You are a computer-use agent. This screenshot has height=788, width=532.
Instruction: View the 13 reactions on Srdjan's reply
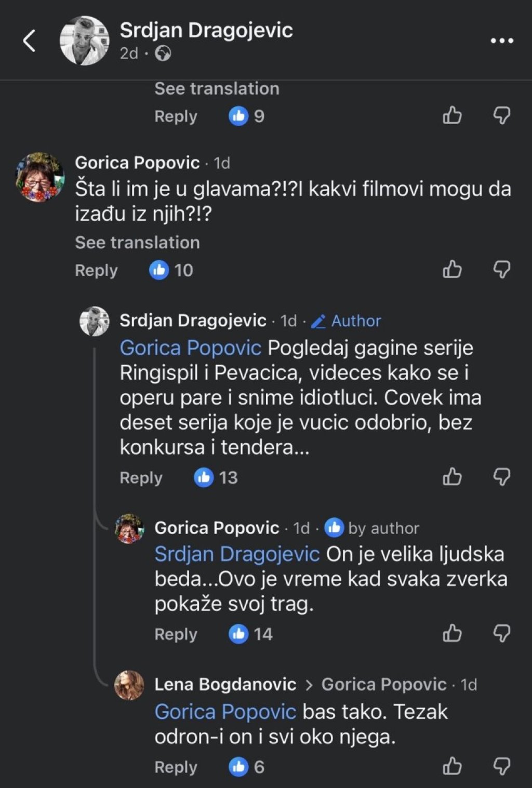[216, 477]
